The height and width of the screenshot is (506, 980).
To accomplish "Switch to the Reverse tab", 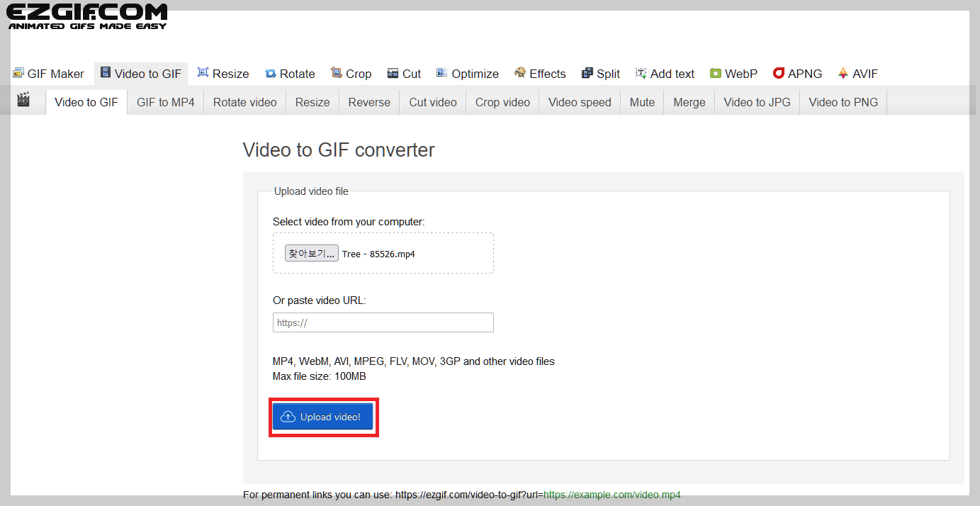I will click(369, 102).
